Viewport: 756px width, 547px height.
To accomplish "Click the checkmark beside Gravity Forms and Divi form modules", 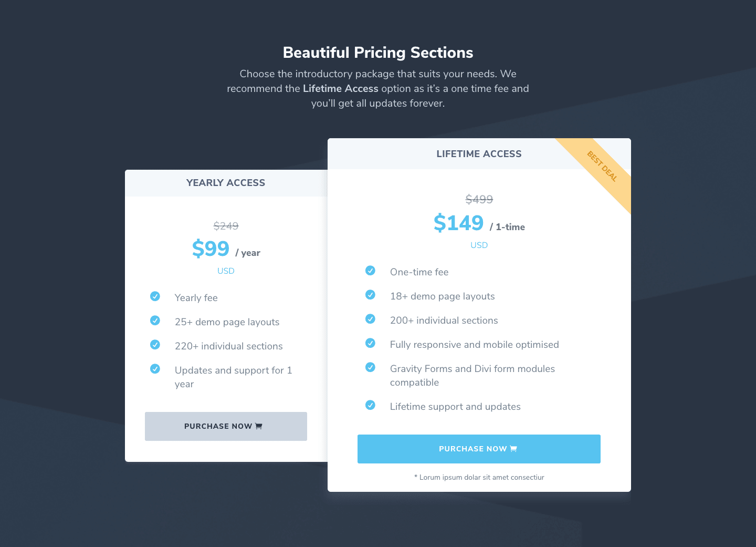I will click(370, 367).
